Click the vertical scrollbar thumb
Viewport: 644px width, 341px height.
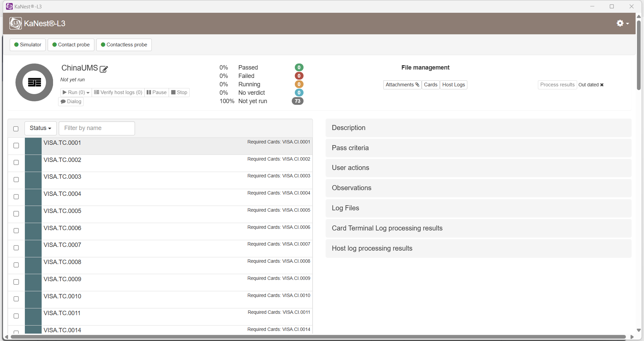(x=639, y=55)
